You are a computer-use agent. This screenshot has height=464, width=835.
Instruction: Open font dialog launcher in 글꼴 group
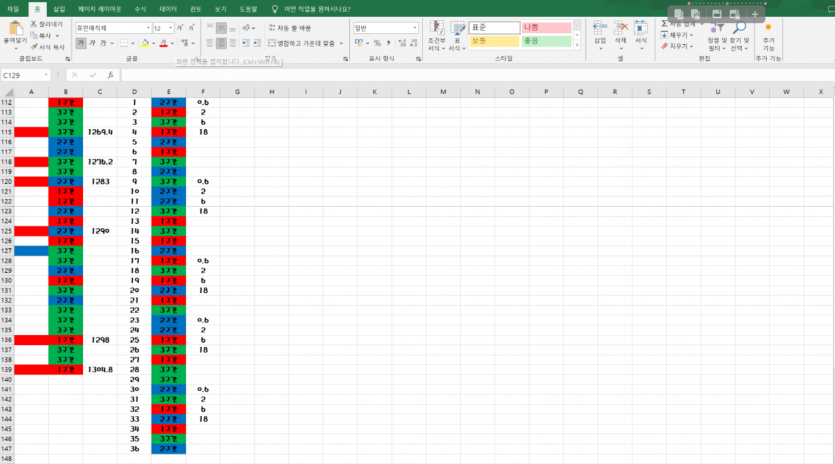195,59
